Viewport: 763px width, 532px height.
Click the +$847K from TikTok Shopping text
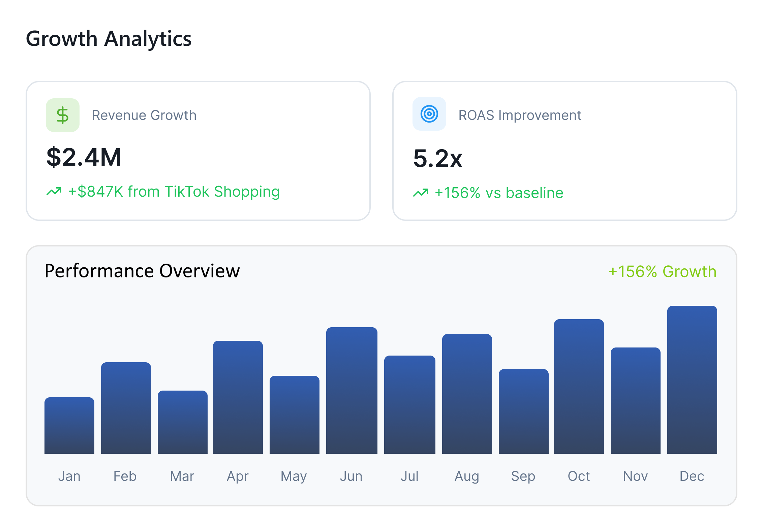click(174, 192)
